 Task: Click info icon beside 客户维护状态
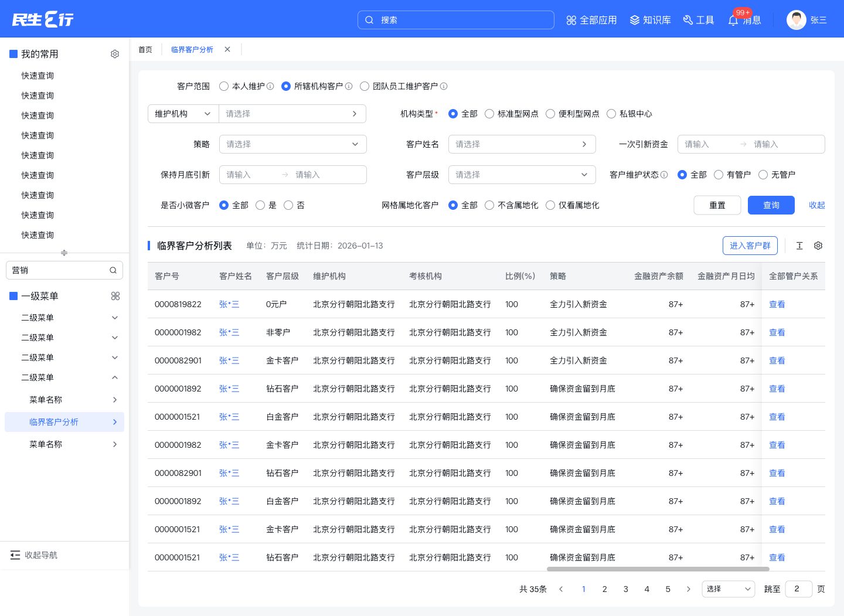point(664,175)
